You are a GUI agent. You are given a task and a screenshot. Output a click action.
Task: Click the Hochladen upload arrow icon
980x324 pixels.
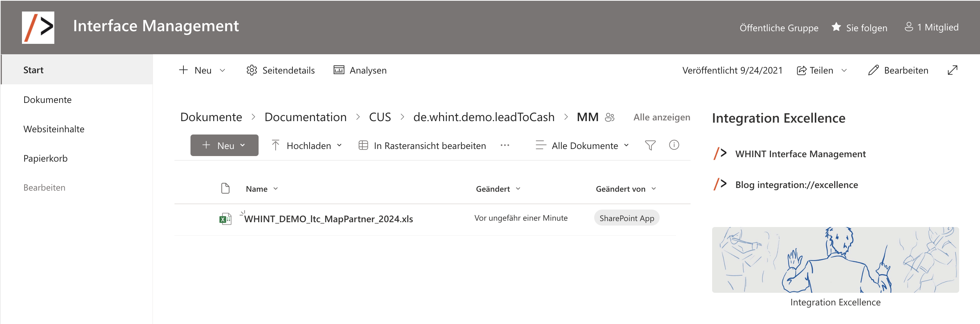[275, 146]
